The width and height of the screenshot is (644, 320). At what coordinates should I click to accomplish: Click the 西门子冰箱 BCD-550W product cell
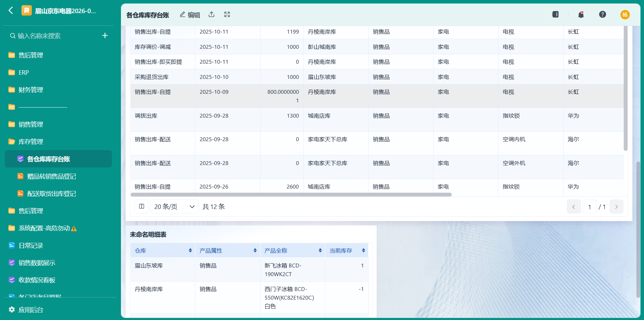click(292, 298)
